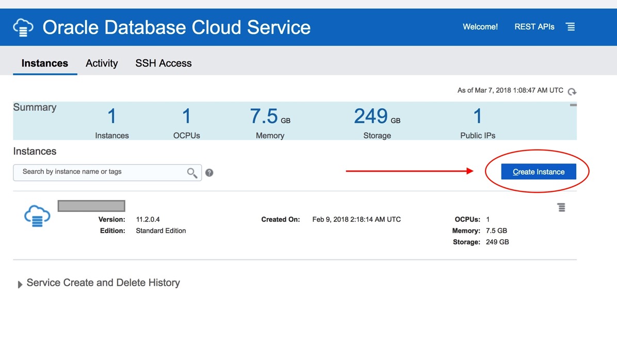Open the header hamburger menu beside REST APIs
This screenshot has height=364, width=617.
570,27
